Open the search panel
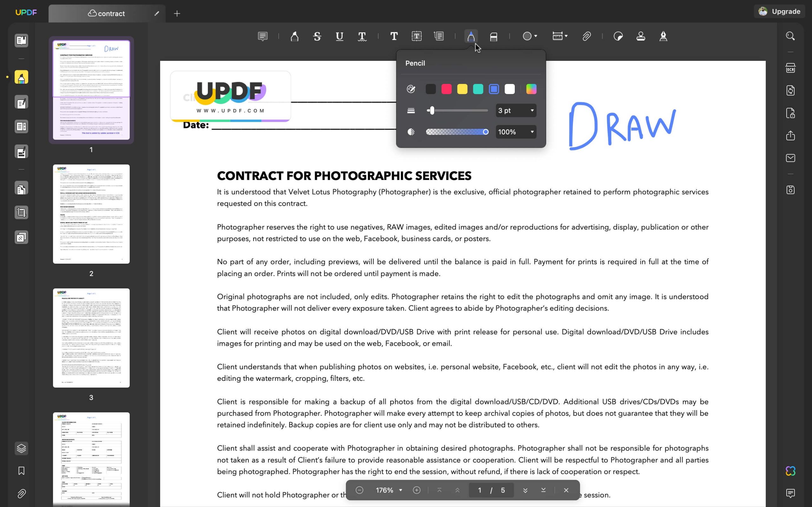This screenshot has height=507, width=812. click(790, 36)
